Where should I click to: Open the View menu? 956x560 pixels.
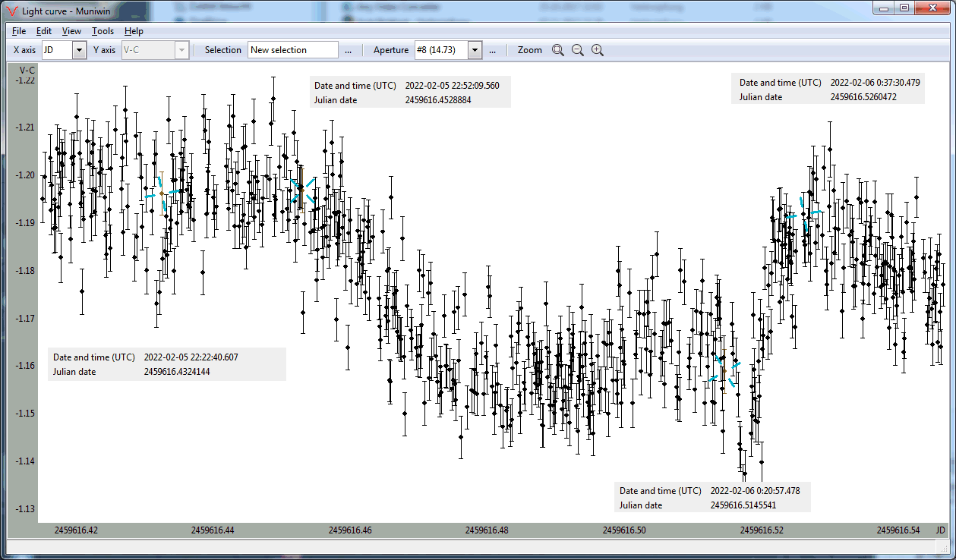[x=71, y=31]
